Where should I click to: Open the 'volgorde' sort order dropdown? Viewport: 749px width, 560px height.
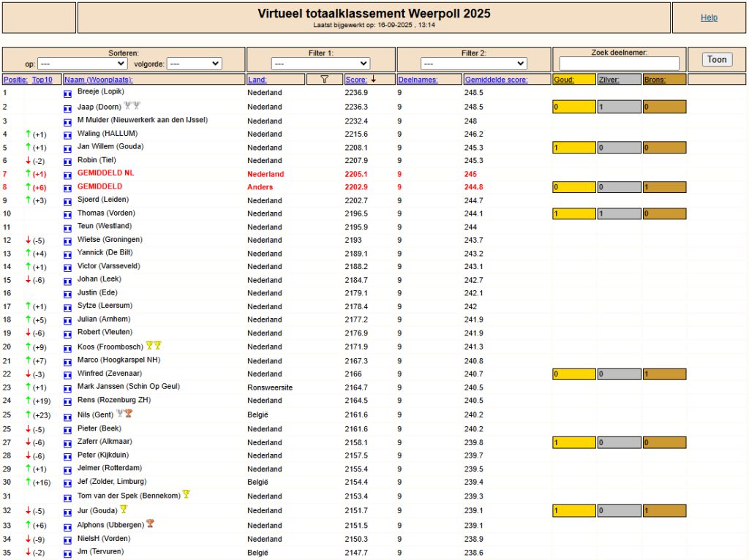(194, 64)
